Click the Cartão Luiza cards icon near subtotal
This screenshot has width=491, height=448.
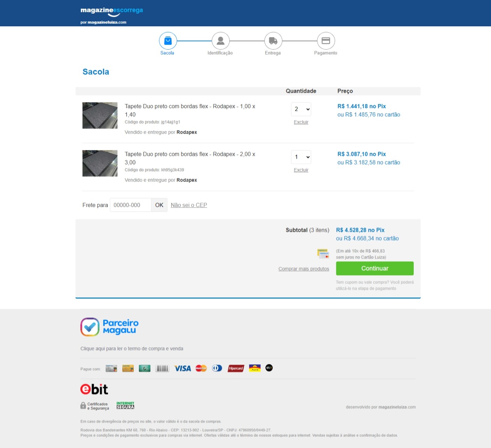coord(323,254)
